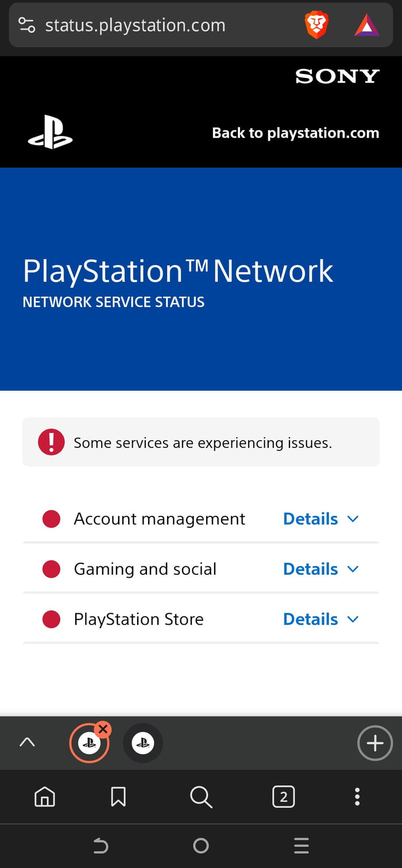Open the three-dot browser menu
The image size is (402, 868).
pos(357,797)
